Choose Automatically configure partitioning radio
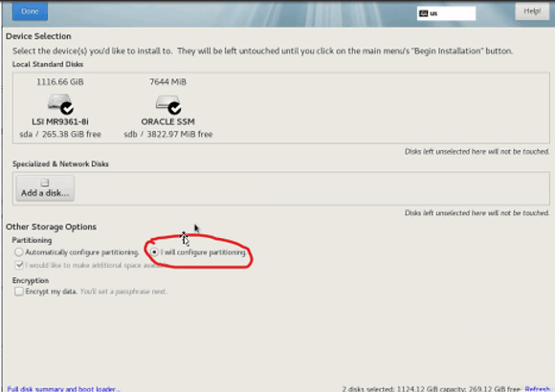The width and height of the screenshot is (555, 392). pos(19,251)
